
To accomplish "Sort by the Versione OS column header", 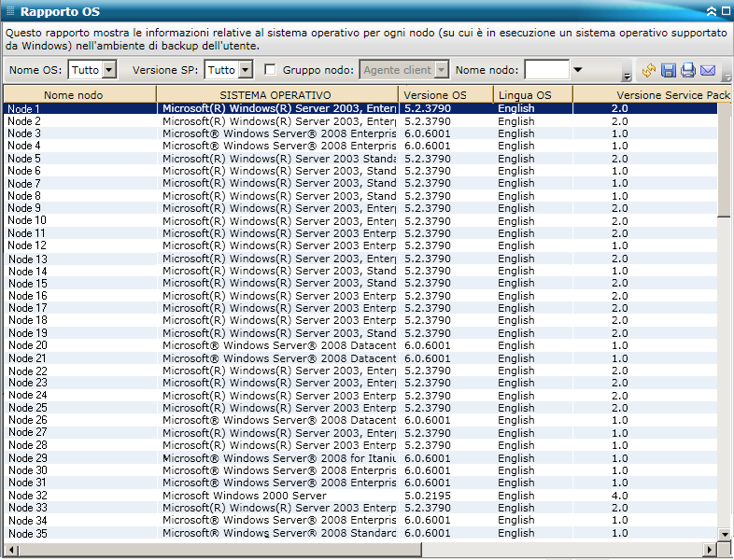I will click(433, 95).
